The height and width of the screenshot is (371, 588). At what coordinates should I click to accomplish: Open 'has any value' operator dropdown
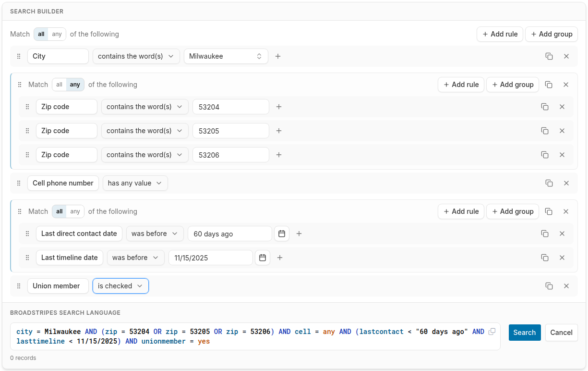pos(135,183)
